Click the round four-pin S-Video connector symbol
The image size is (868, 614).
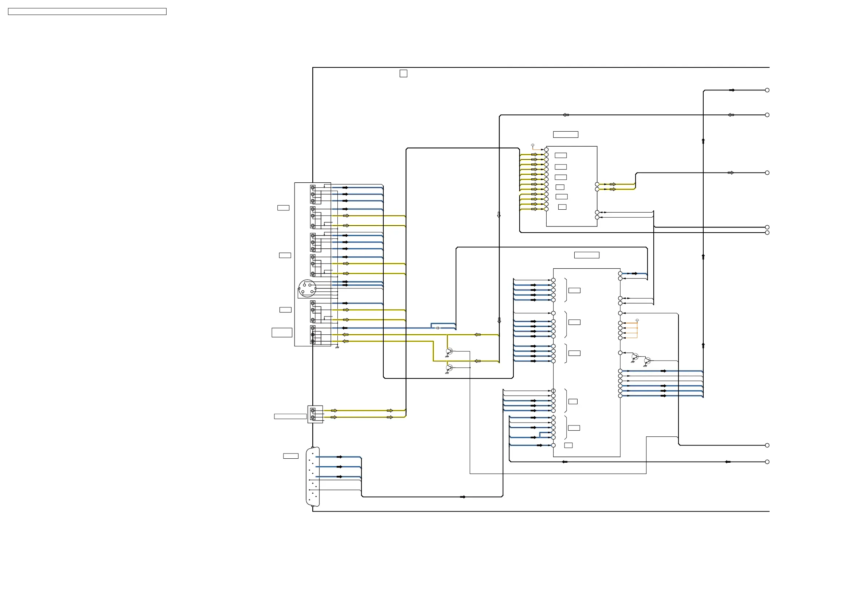pyautogui.click(x=307, y=289)
